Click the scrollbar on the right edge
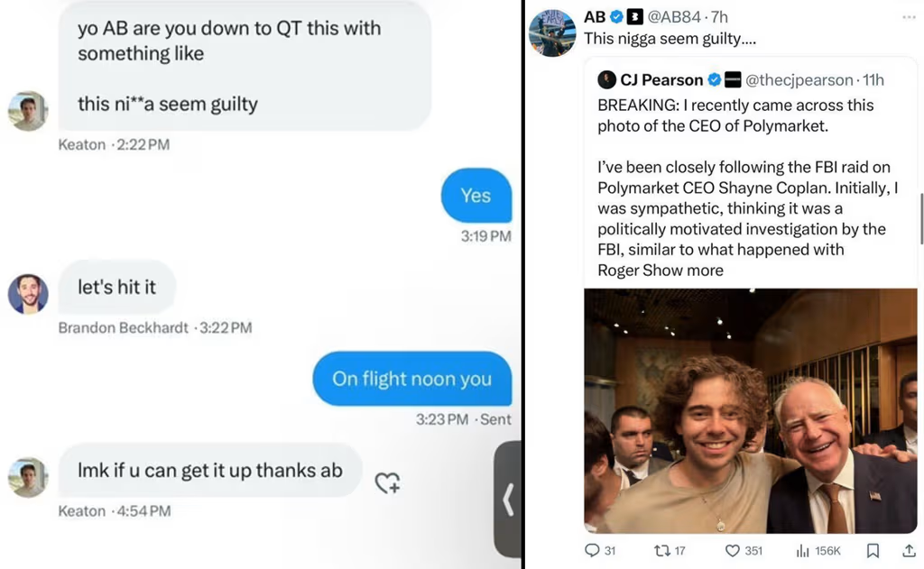The image size is (924, 569). click(x=921, y=218)
